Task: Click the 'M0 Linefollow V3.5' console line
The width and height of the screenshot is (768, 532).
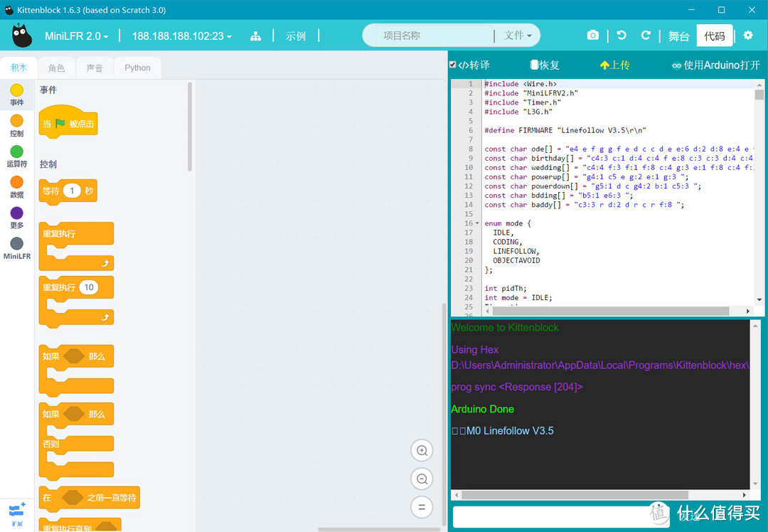Action: click(503, 431)
